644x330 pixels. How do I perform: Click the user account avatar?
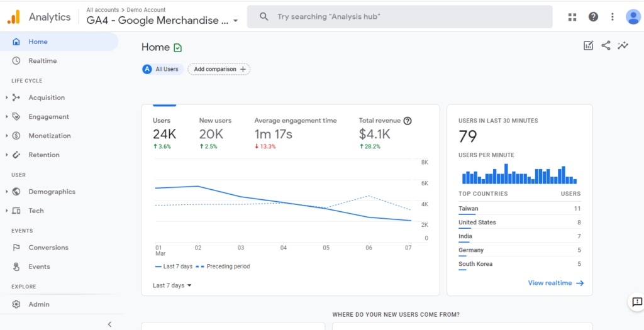[x=633, y=17]
